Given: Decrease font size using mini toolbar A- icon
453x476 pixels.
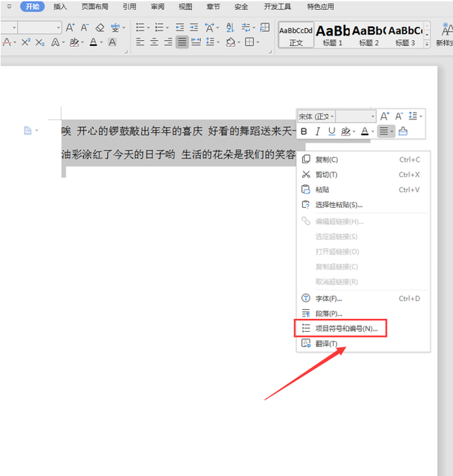Looking at the screenshot, I should (x=399, y=116).
